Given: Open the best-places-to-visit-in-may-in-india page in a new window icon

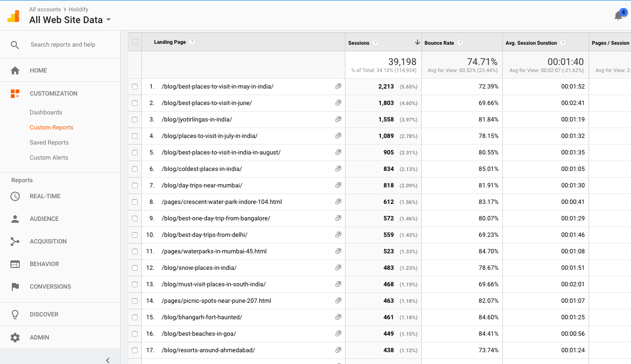Looking at the screenshot, I should pyautogui.click(x=338, y=87).
